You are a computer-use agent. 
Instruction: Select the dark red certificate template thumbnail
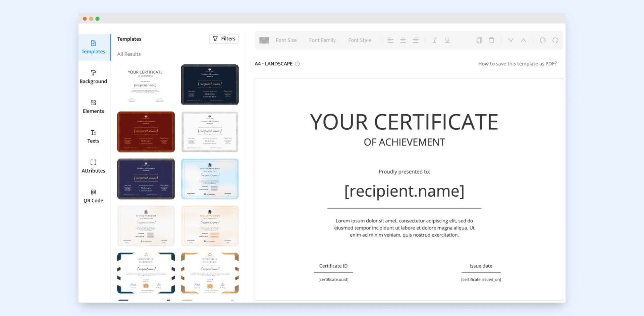point(146,132)
